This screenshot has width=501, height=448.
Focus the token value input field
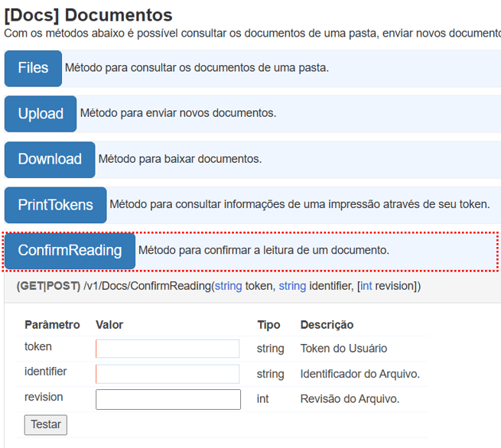click(x=168, y=349)
